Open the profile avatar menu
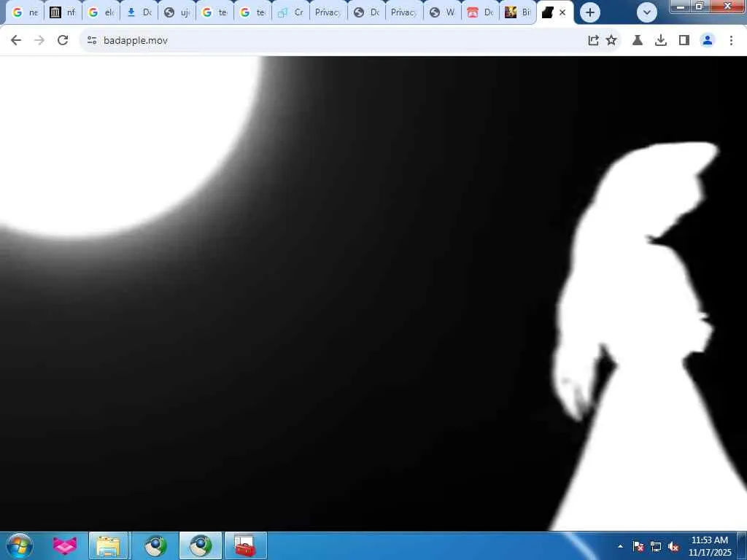747x560 pixels. [x=708, y=41]
